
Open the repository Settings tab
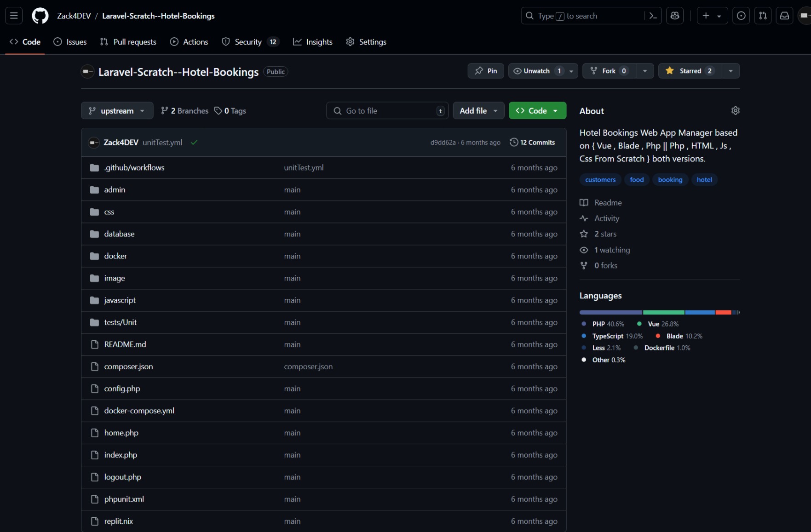tap(366, 42)
